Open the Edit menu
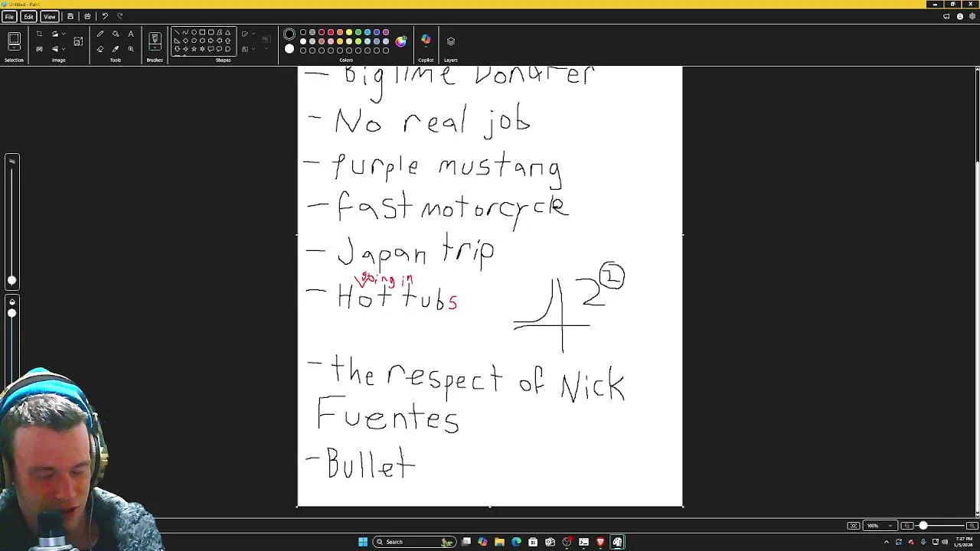 (28, 16)
